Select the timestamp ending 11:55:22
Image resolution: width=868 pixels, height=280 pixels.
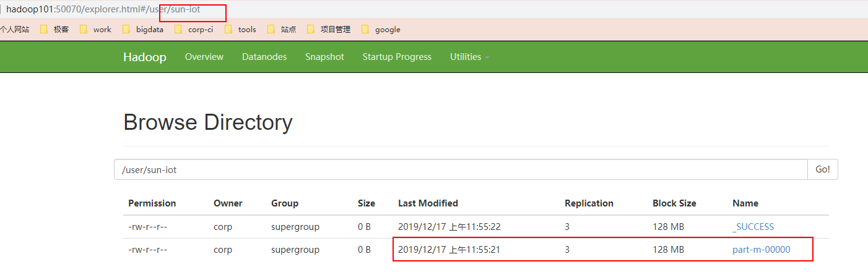point(449,227)
